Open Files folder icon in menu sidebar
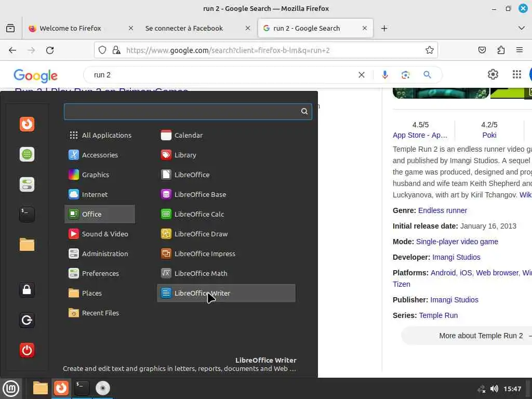532x399 pixels. tap(27, 245)
